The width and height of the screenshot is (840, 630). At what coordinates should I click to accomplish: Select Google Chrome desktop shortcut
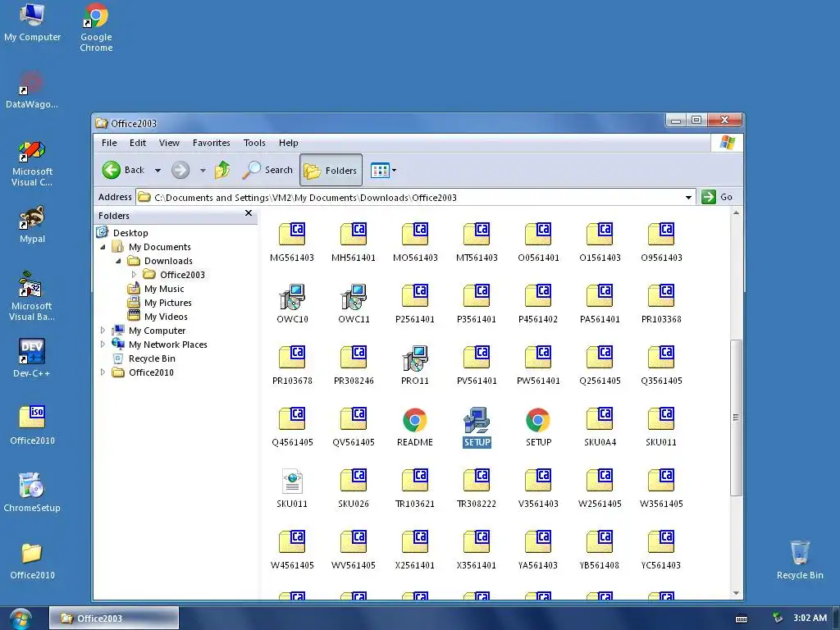(x=97, y=27)
